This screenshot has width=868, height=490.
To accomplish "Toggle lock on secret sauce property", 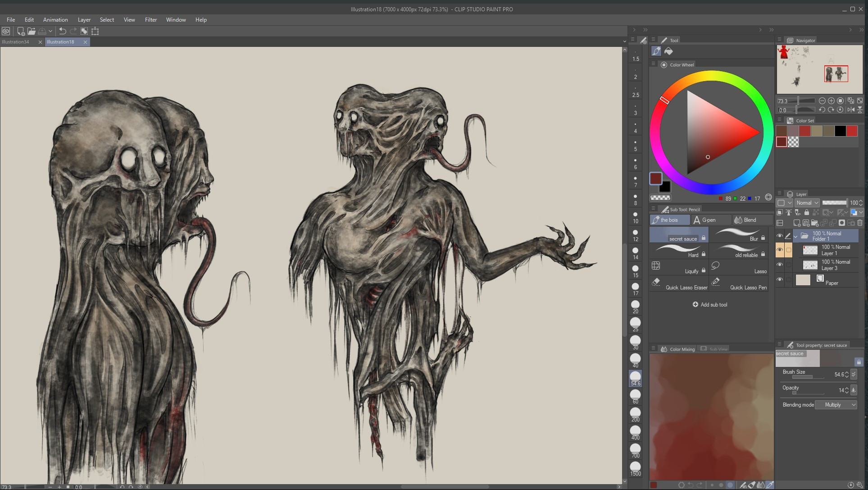I will tap(859, 362).
